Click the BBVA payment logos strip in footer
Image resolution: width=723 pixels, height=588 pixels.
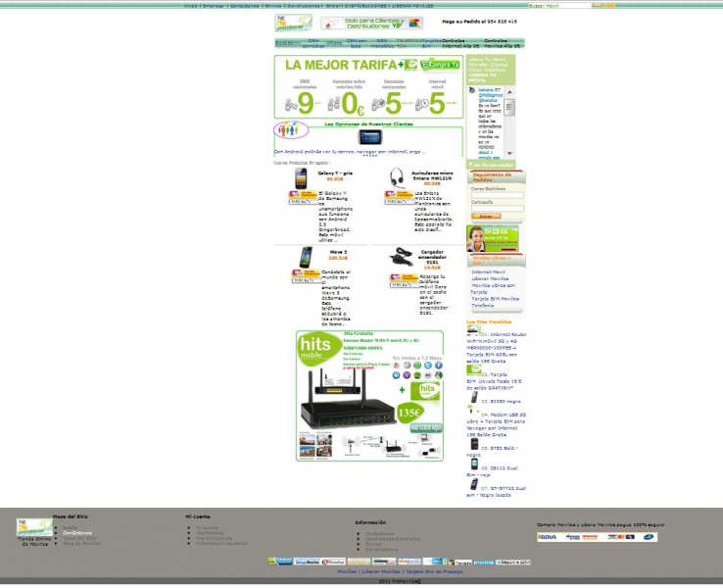tap(598, 537)
